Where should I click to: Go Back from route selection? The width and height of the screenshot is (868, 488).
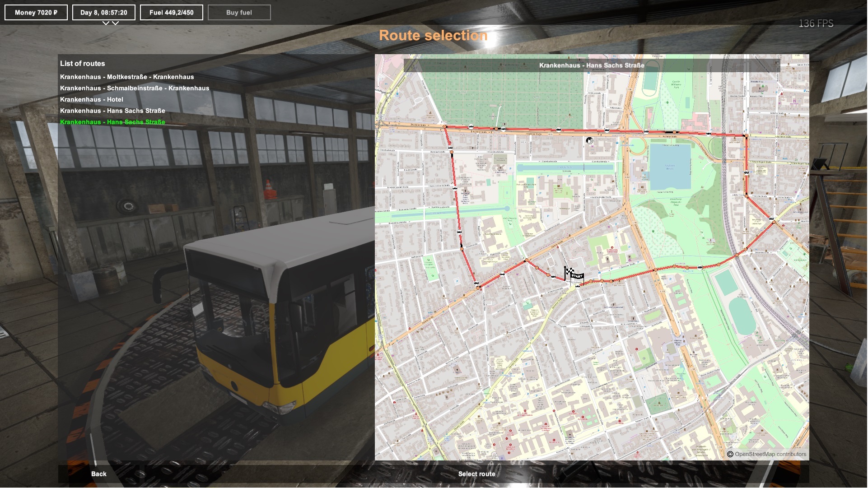(99, 474)
